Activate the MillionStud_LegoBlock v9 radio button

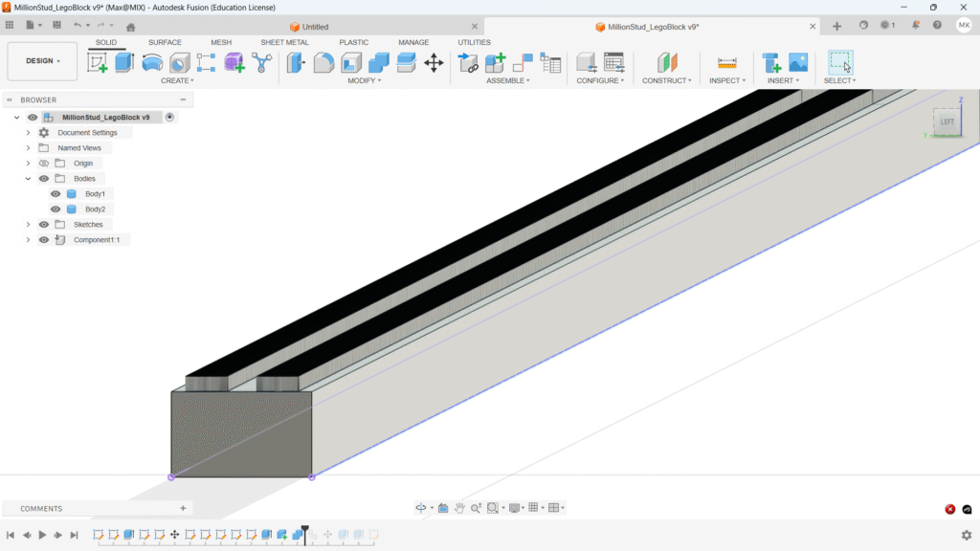point(169,118)
